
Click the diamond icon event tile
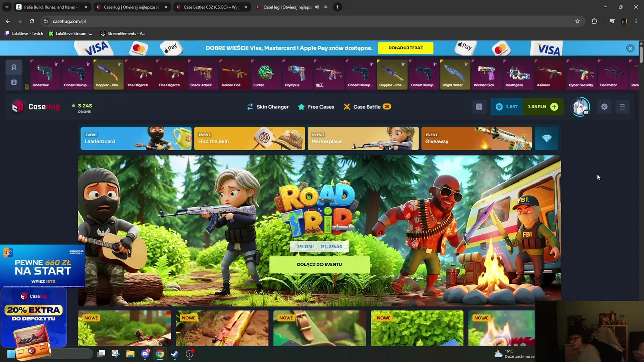pos(547,138)
